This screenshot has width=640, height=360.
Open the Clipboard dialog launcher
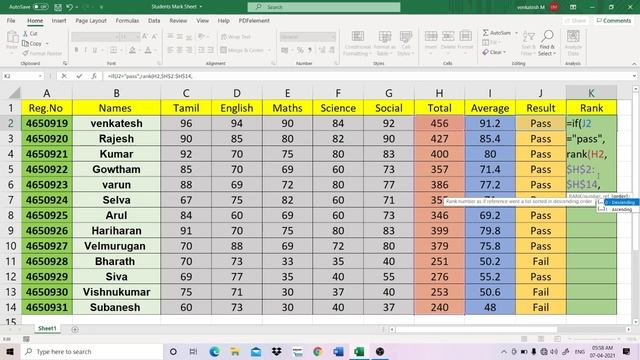coord(65,64)
